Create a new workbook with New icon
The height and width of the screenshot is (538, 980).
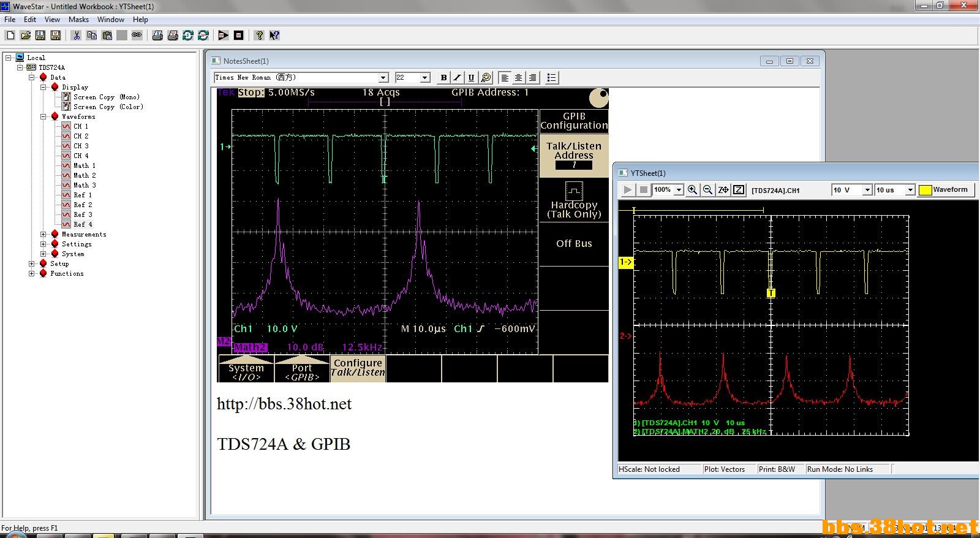pos(10,36)
